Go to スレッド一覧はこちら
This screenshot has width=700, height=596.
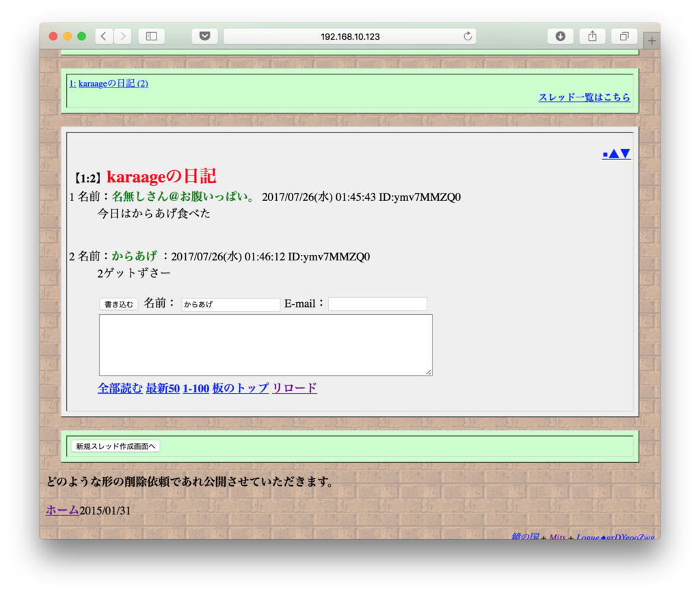[x=585, y=97]
